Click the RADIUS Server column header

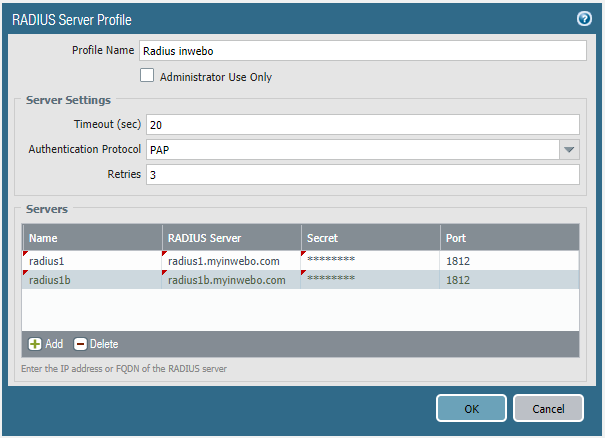(x=231, y=238)
